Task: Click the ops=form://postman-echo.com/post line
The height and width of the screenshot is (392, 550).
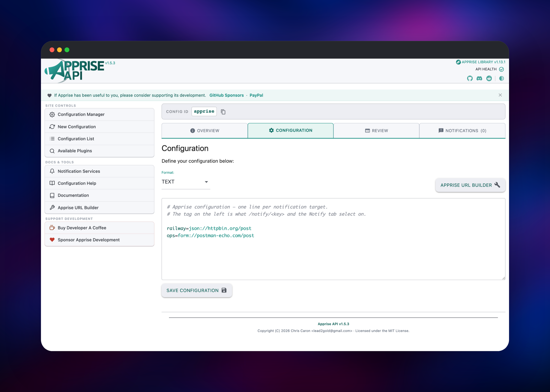Action: 210,236
